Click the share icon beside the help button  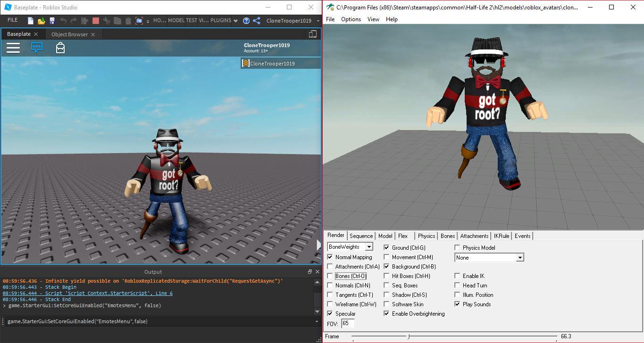(257, 21)
